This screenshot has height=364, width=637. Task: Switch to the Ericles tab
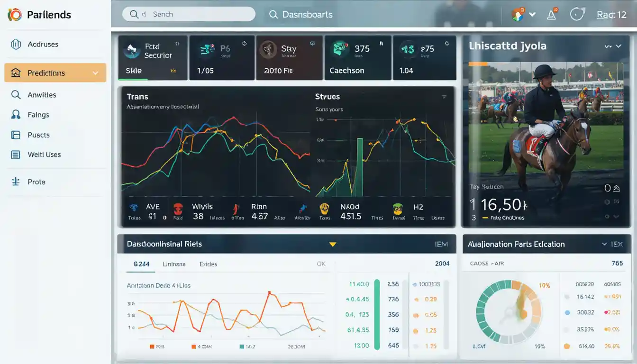[x=208, y=264]
